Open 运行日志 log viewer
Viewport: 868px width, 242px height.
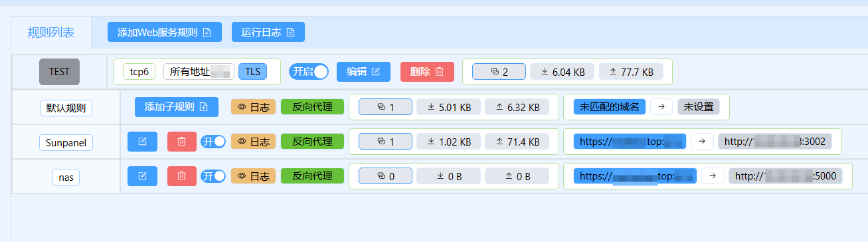(268, 32)
